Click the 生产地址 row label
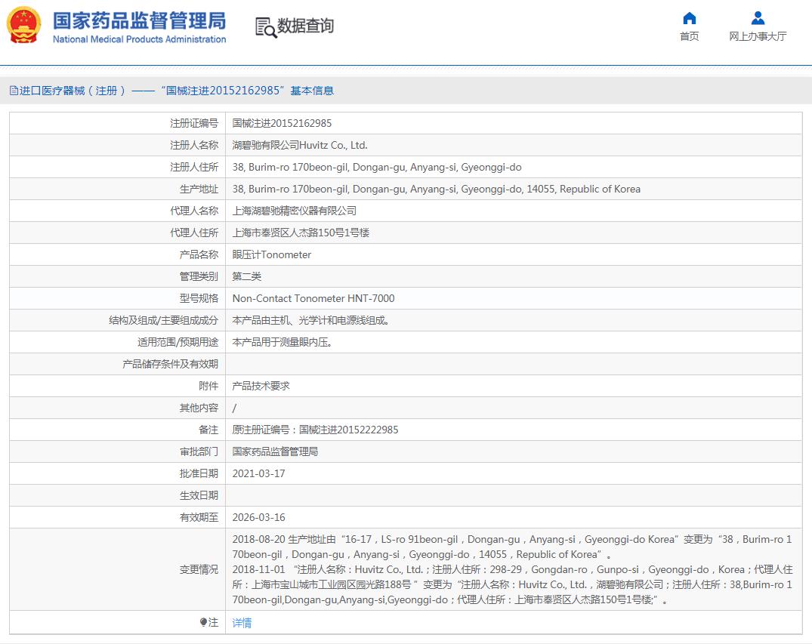This screenshot has height=644, width=812. pyautogui.click(x=199, y=189)
